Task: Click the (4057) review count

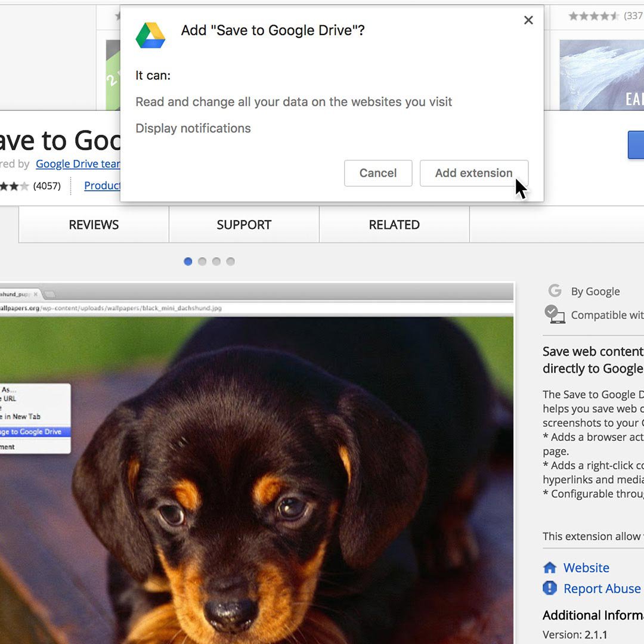Action: tap(47, 186)
